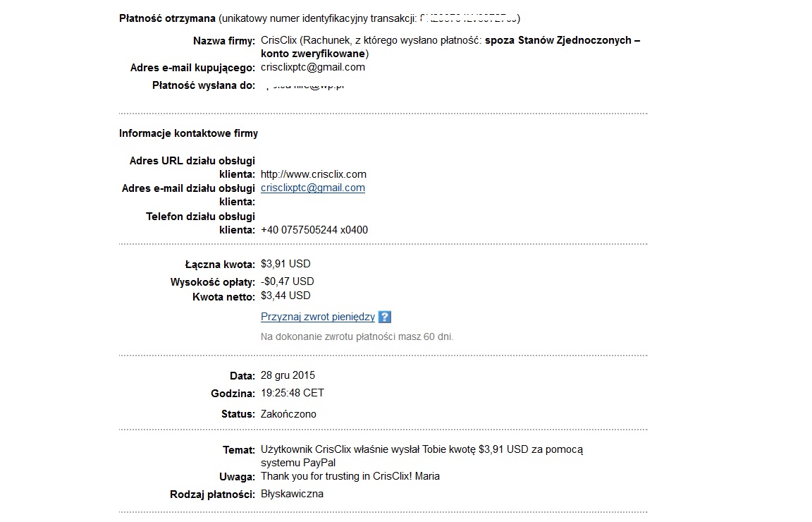Click the 60-day refund notice text
The image size is (812, 522).
[x=357, y=337]
